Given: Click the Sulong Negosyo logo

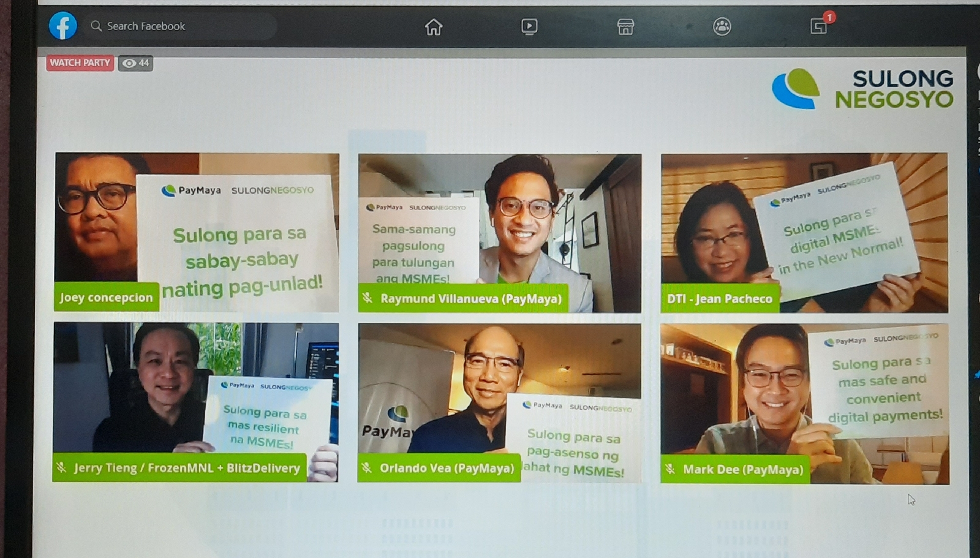Looking at the screenshot, I should [862, 89].
